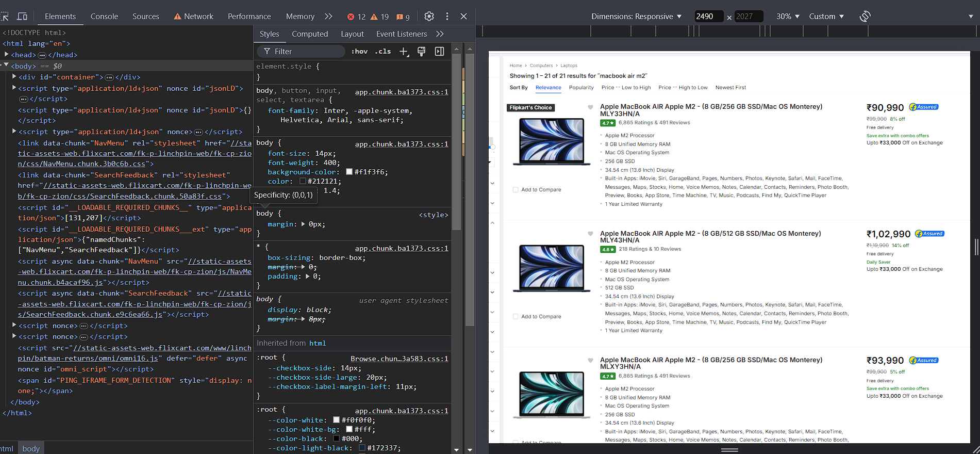Click the warnings count 19 badge
The height and width of the screenshot is (454, 980).
[x=380, y=17]
